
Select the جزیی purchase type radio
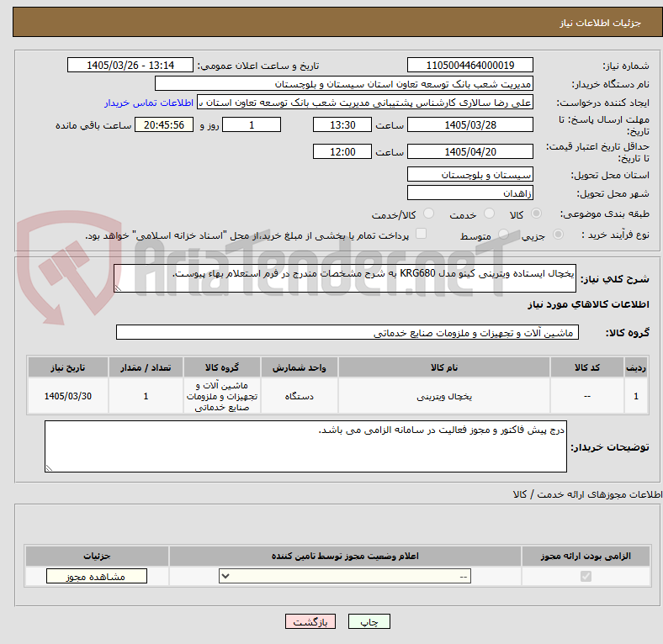558,234
